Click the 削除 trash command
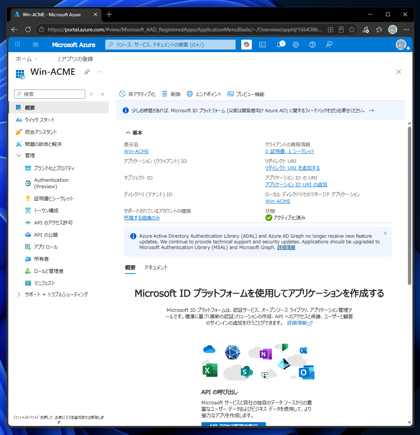The width and height of the screenshot is (420, 435). [171, 94]
